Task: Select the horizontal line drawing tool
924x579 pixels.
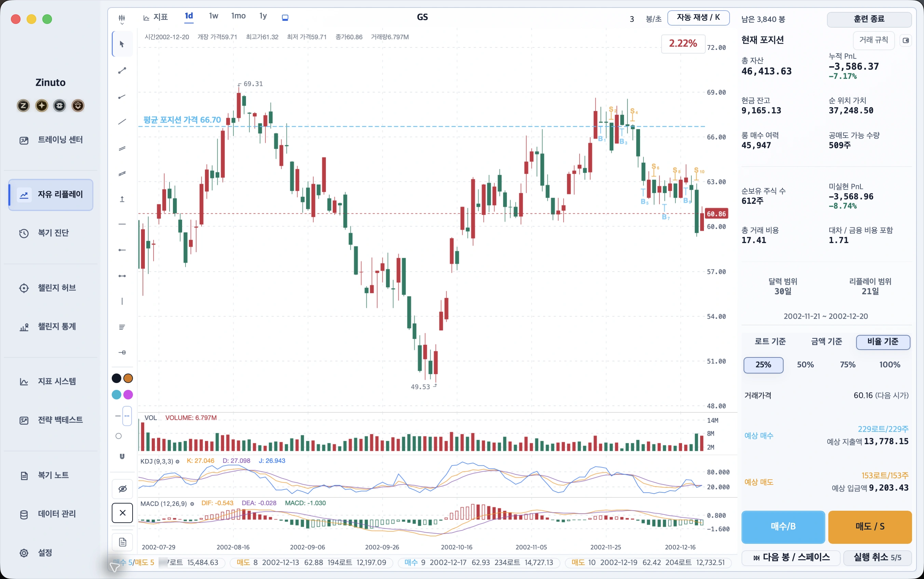Action: [x=122, y=224]
